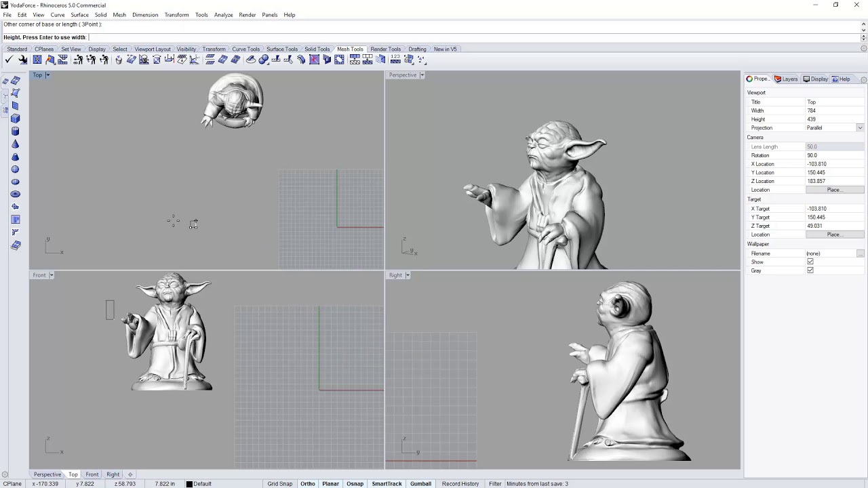The image size is (868, 488).
Task: Open toolbar options gear beside toolbar tabs
Action: pos(863,49)
